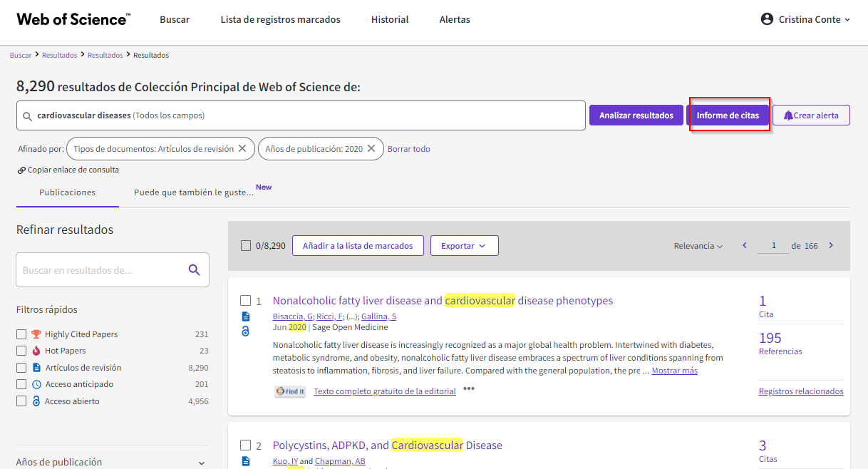Click document icon under result 2
Screen dimensions: 868x469
click(246, 461)
